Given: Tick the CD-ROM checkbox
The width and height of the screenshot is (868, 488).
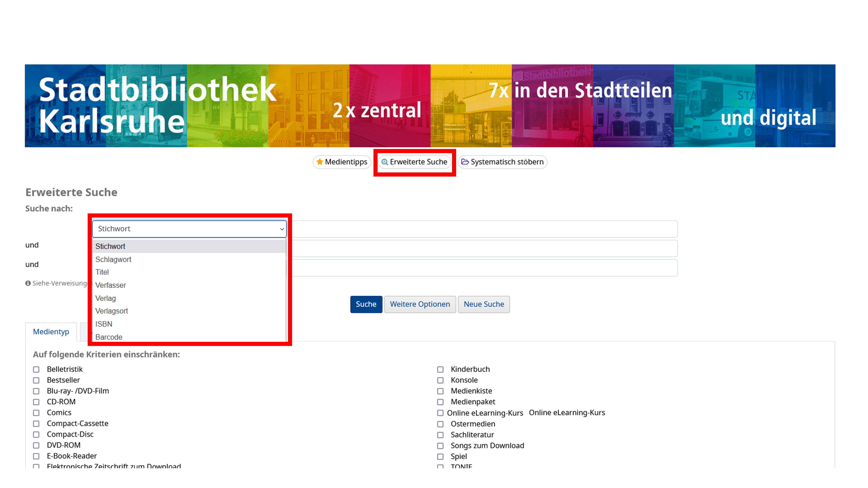Looking at the screenshot, I should (36, 402).
